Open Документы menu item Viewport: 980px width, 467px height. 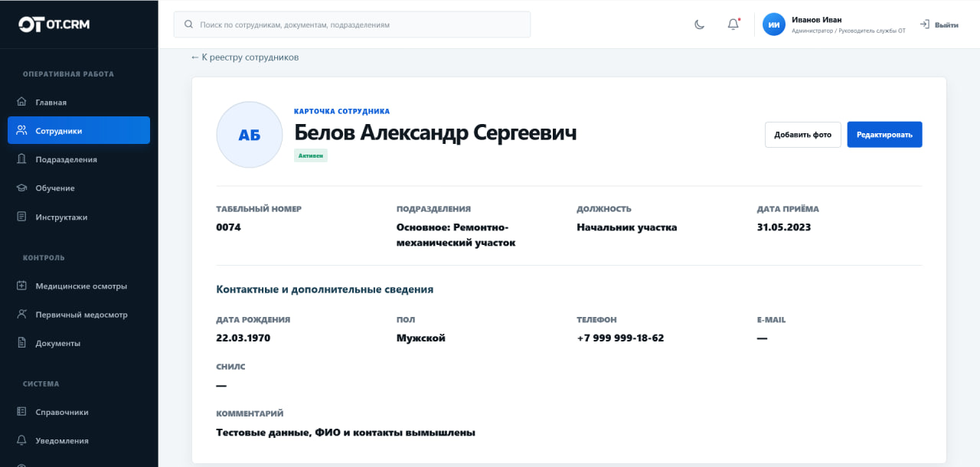pyautogui.click(x=79, y=343)
